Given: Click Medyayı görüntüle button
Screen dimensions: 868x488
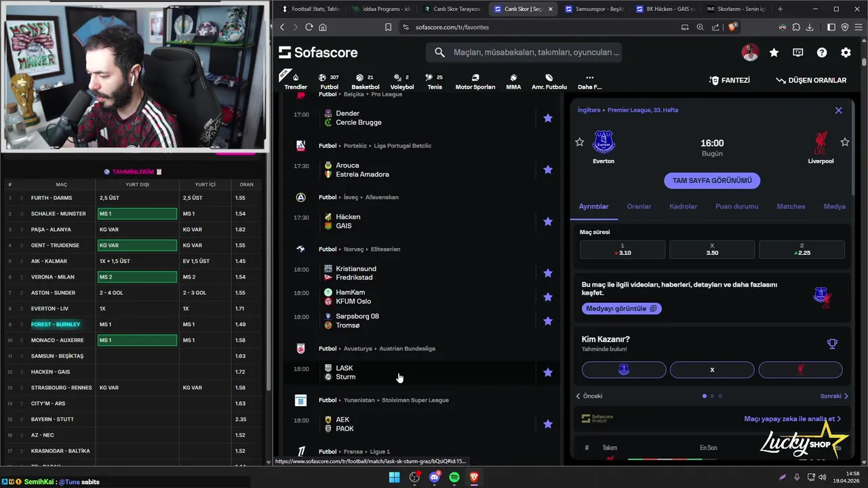Looking at the screenshot, I should click(621, 308).
